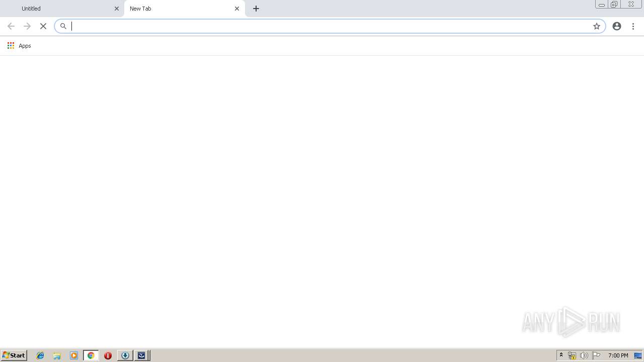Go back to previous page
Image resolution: width=644 pixels, height=362 pixels.
click(x=11, y=26)
